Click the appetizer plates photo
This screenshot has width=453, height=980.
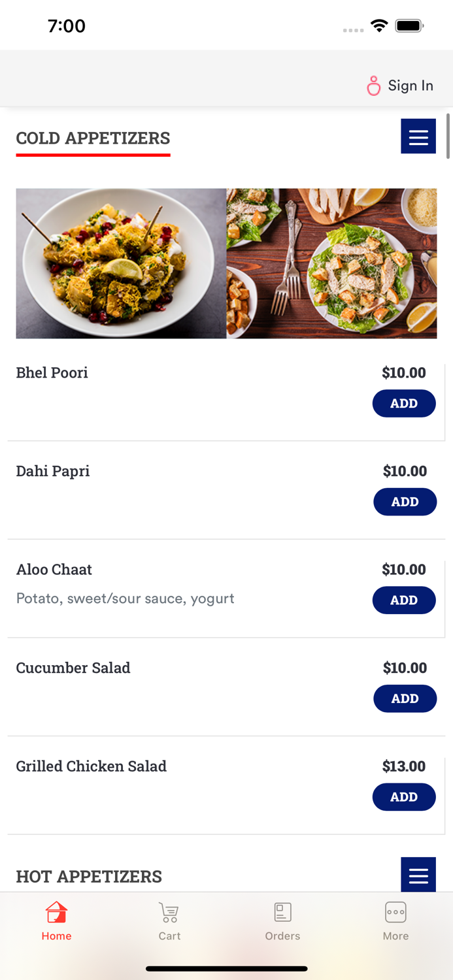pos(226,263)
